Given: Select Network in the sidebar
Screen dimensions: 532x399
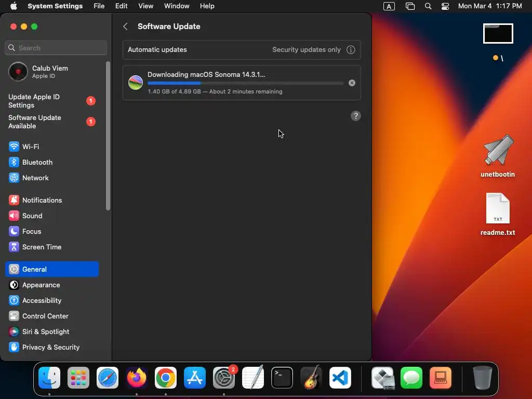Looking at the screenshot, I should pyautogui.click(x=52, y=178).
